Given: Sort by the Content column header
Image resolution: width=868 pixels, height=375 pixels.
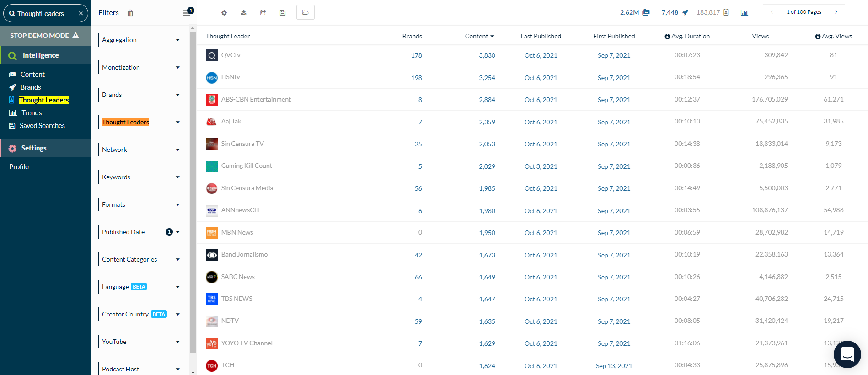Looking at the screenshot, I should (x=479, y=36).
